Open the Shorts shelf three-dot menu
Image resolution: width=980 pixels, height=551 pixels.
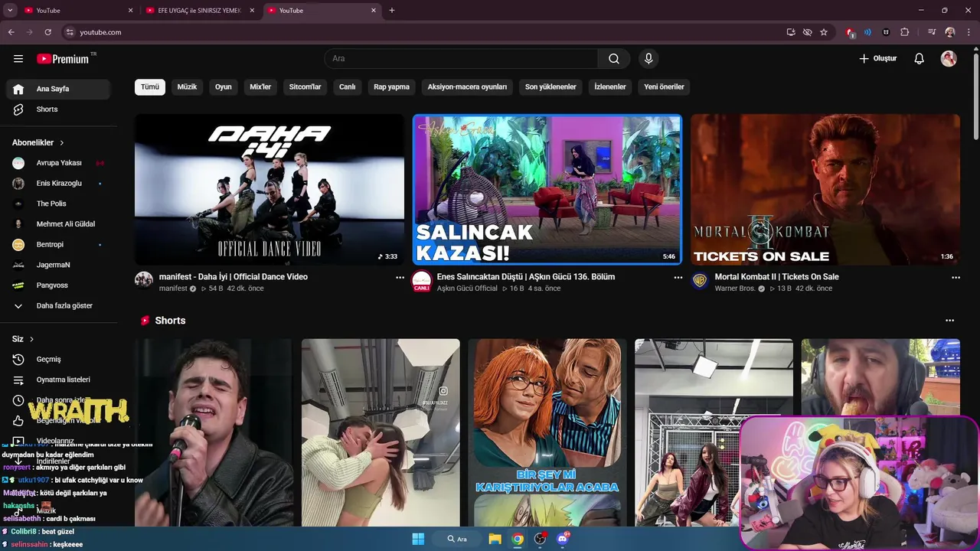949,321
